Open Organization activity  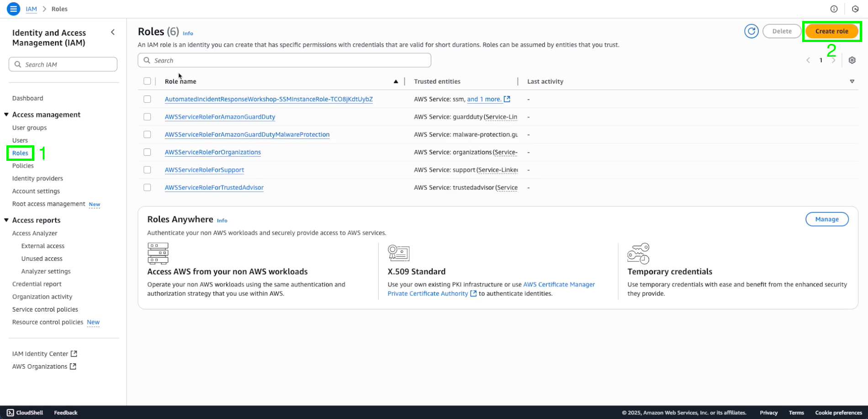[x=42, y=297]
